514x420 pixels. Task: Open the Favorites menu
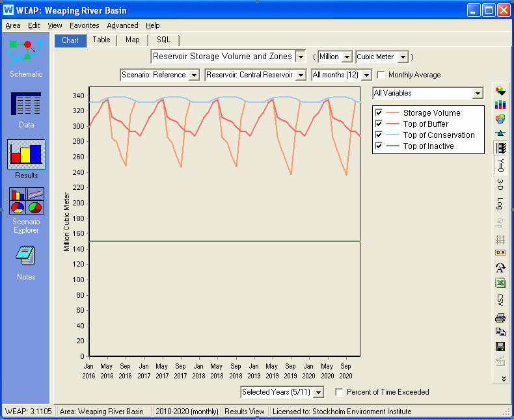click(x=85, y=25)
